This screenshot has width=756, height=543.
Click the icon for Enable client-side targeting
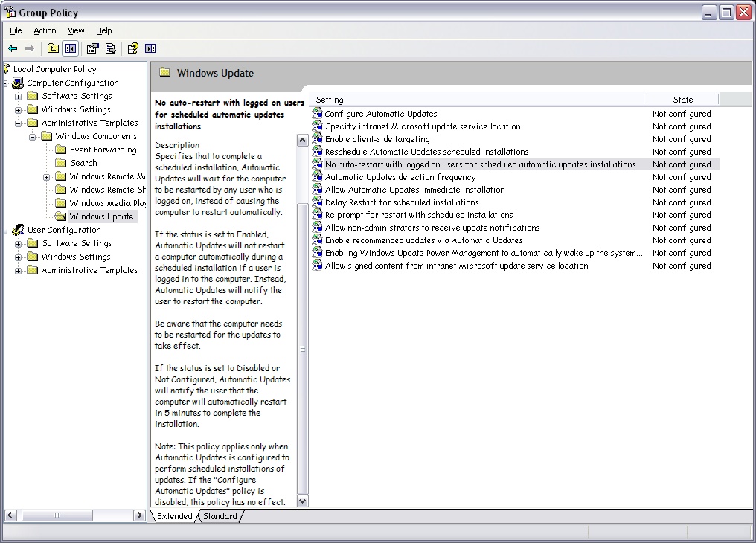(x=317, y=139)
